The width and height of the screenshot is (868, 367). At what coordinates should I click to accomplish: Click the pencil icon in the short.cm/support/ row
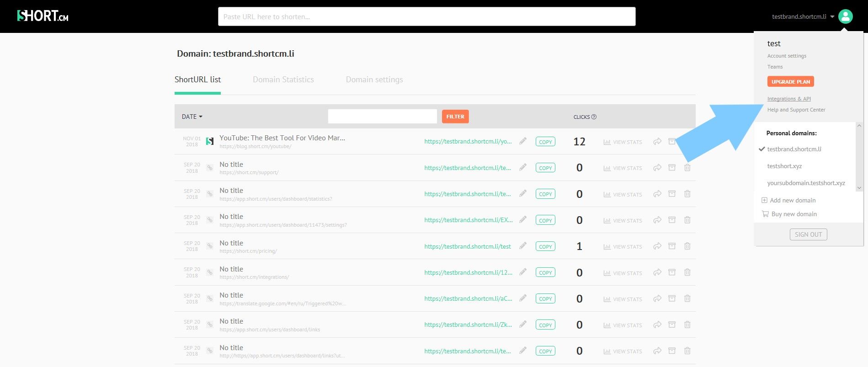pos(523,167)
